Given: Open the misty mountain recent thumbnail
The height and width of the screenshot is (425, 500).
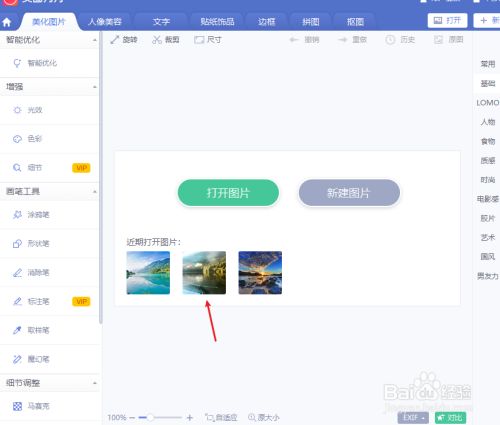Looking at the screenshot, I should pyautogui.click(x=204, y=273).
